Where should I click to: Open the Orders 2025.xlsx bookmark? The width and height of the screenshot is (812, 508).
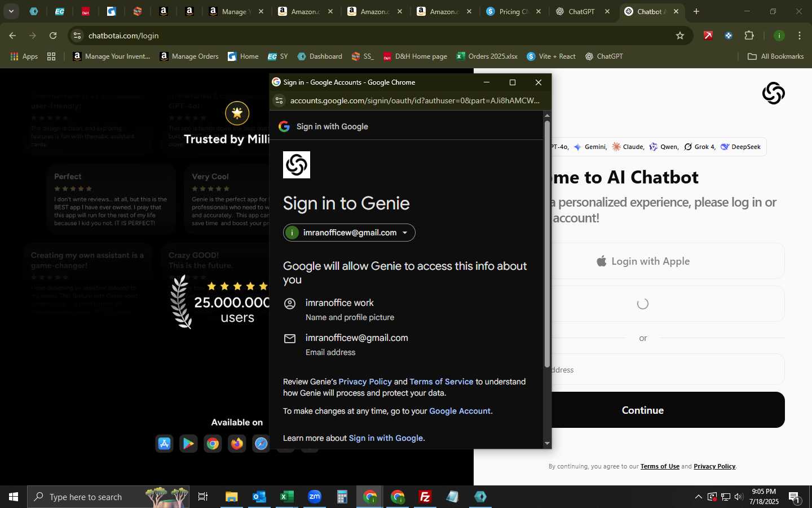[487, 56]
